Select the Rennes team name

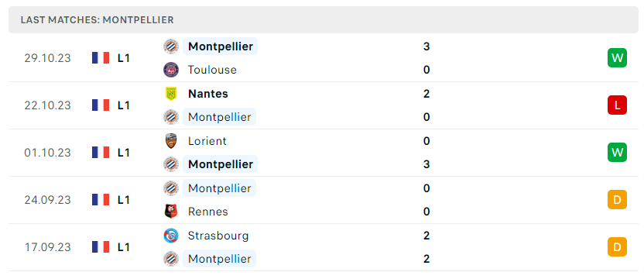(207, 212)
